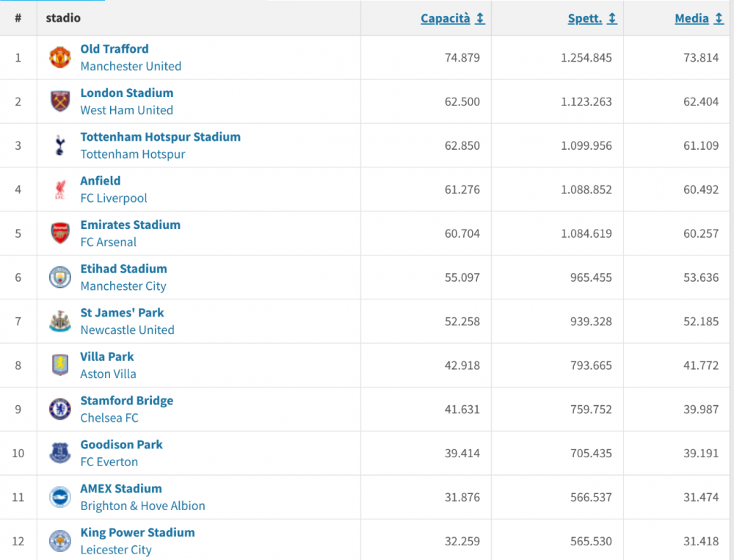This screenshot has width=734, height=560.
Task: Open the West Ham United club link
Action: 126,110
